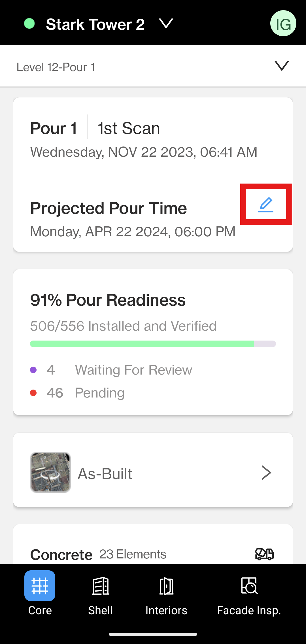
Task: Open As-Built with the right chevron
Action: 266,473
